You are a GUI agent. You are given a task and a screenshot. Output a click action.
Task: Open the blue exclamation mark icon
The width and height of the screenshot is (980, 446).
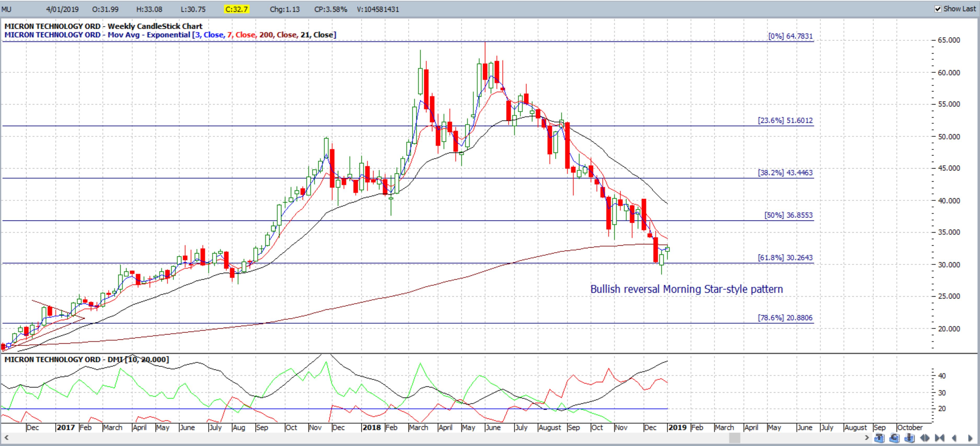point(910,438)
